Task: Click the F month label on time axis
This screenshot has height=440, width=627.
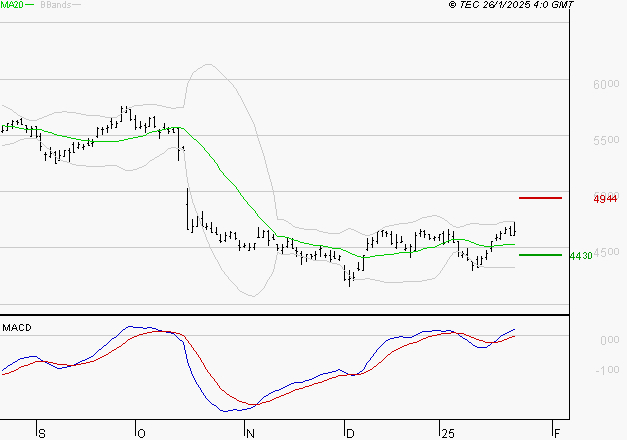Action: 557,434
